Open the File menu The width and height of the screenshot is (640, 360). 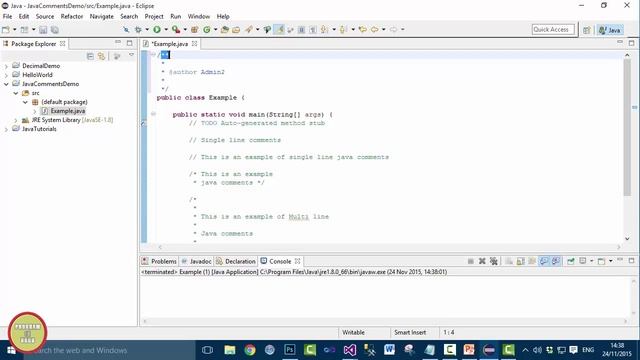click(7, 16)
